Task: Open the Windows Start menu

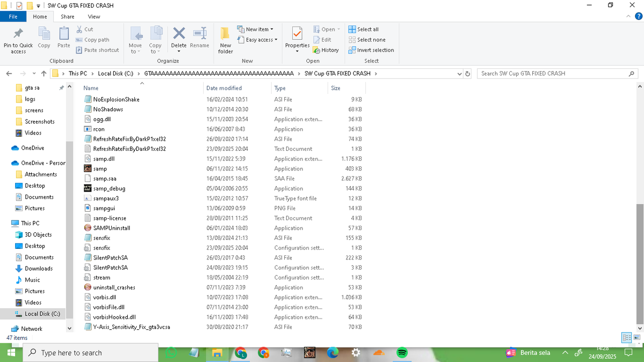Action: pos(11,352)
